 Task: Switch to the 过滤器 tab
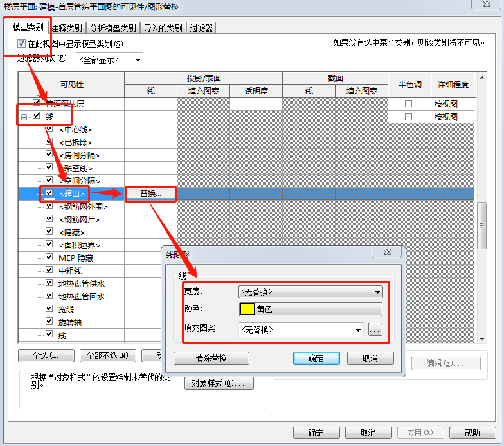(x=201, y=28)
